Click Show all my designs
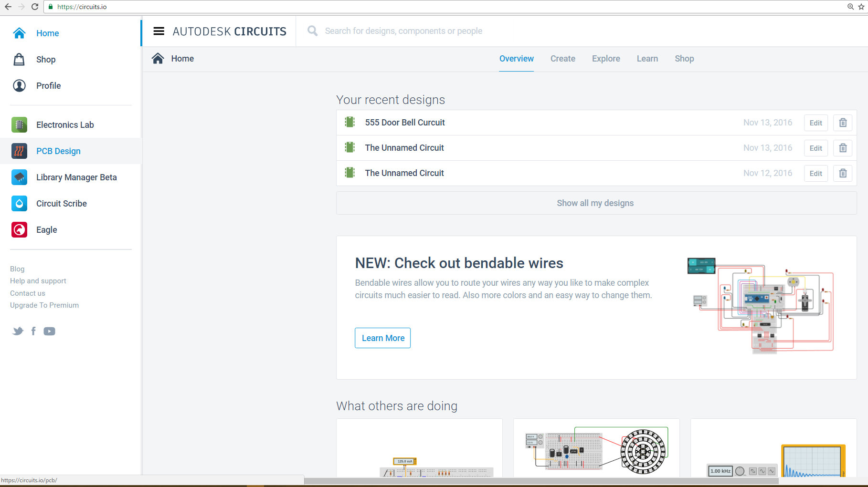This screenshot has height=487, width=868. 596,203
